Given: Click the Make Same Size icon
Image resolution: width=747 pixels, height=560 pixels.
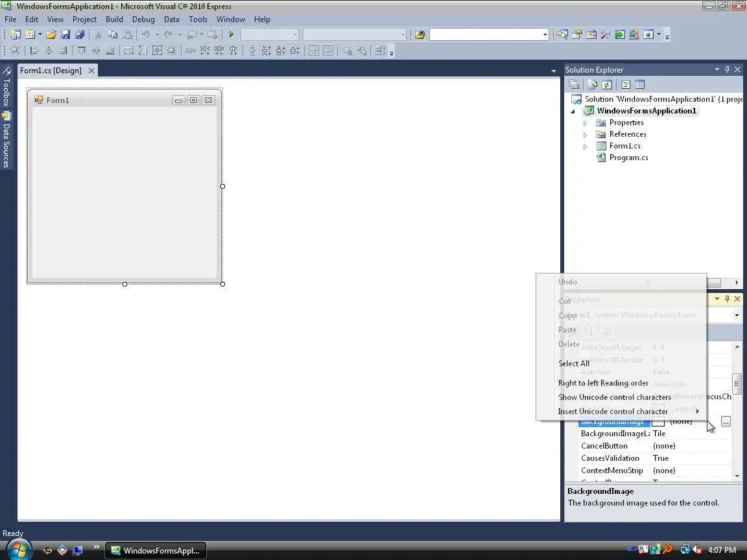Looking at the screenshot, I should click(x=157, y=51).
